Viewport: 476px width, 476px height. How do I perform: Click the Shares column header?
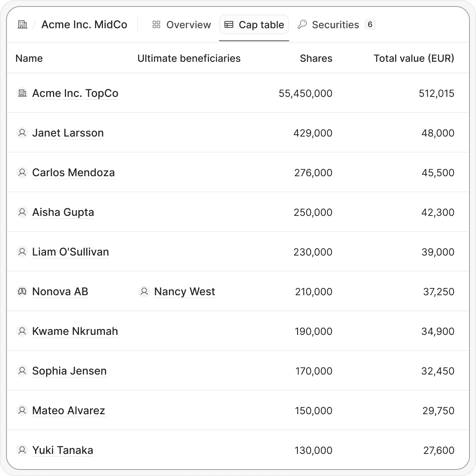click(x=316, y=58)
